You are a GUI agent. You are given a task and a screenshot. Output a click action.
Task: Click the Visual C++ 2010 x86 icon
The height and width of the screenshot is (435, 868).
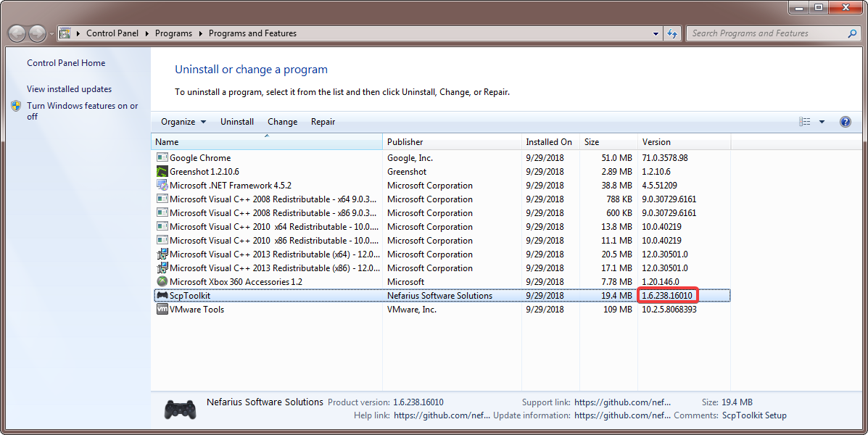(x=162, y=241)
